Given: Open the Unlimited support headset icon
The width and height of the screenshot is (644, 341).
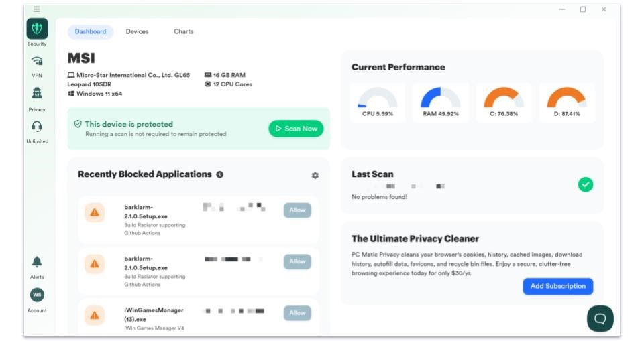Looking at the screenshot, I should tap(37, 127).
